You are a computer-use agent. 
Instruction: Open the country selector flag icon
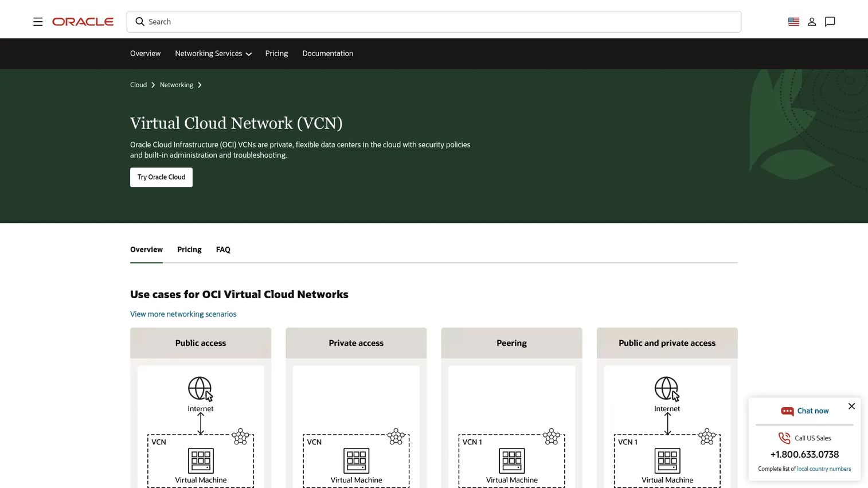pos(793,22)
